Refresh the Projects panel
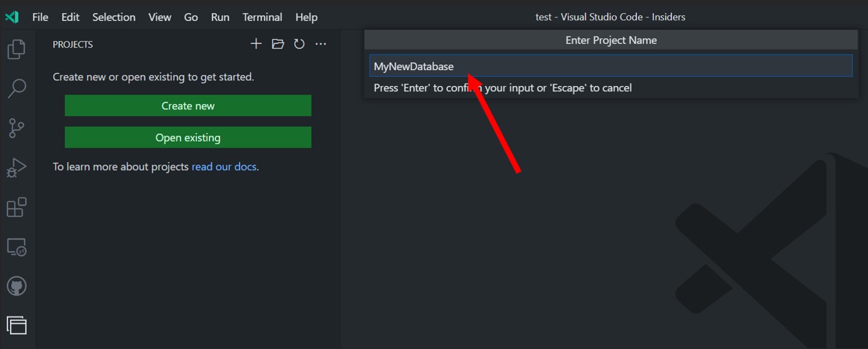The width and height of the screenshot is (868, 349). pyautogui.click(x=299, y=44)
